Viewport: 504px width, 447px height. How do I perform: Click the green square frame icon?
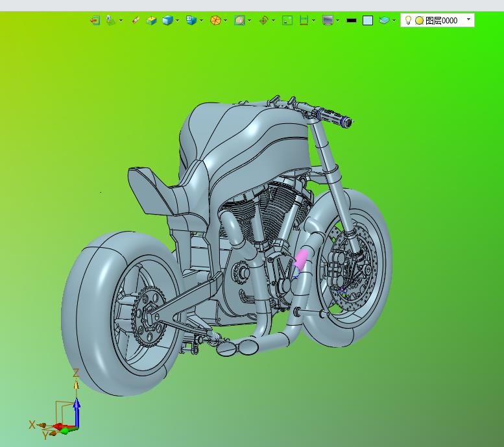coord(287,21)
